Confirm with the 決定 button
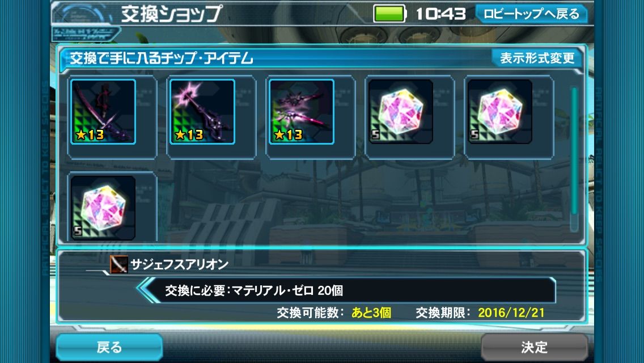 coord(535,347)
